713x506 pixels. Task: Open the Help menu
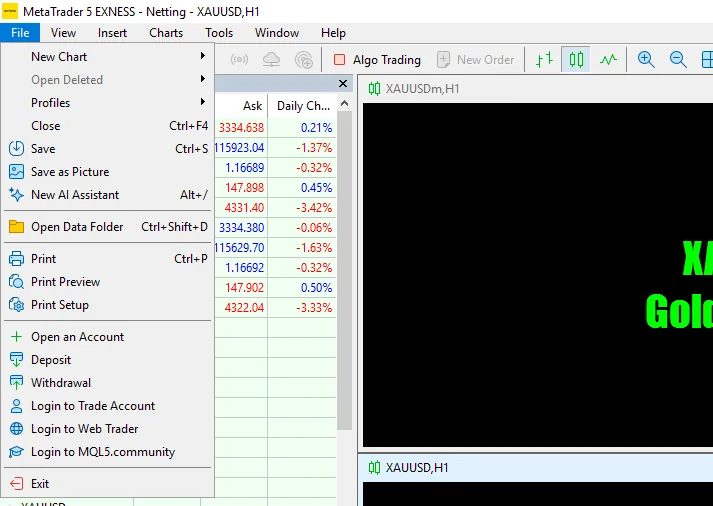[x=333, y=33]
